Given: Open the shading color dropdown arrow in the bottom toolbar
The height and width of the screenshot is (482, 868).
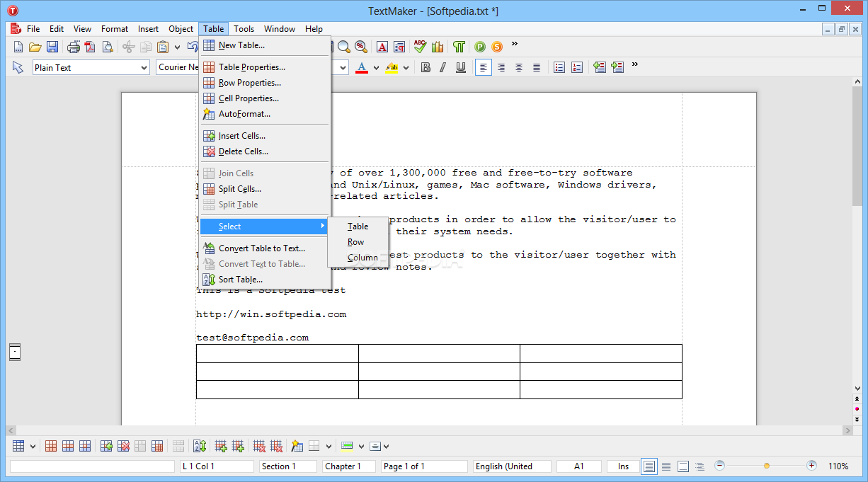Looking at the screenshot, I should pyautogui.click(x=361, y=446).
